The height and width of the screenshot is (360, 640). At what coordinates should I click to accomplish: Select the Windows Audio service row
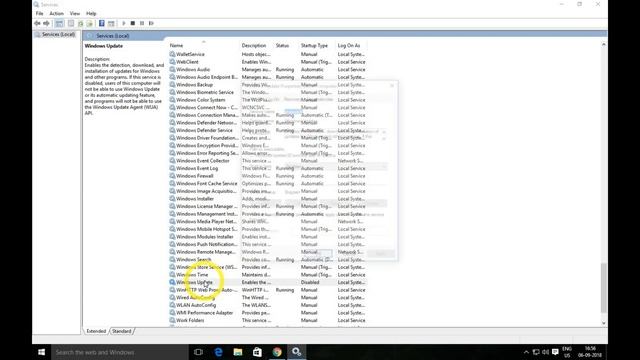267,69
